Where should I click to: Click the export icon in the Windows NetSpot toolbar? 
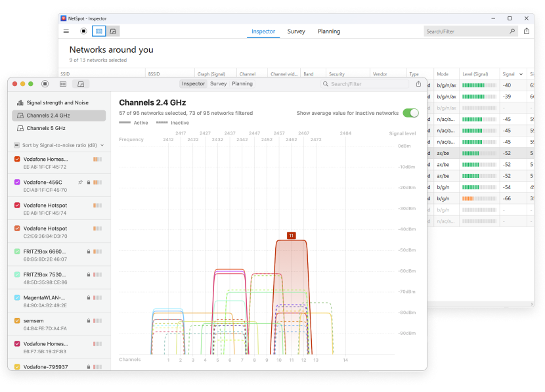pyautogui.click(x=527, y=32)
